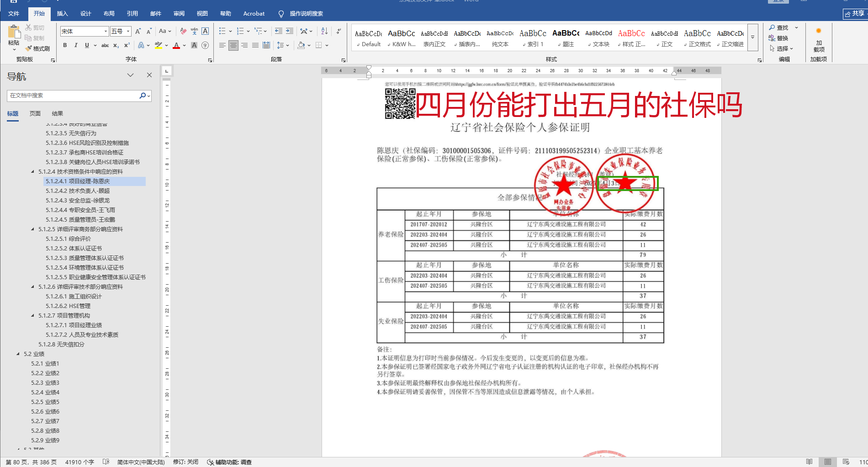This screenshot has height=467, width=868.
Task: Toggle strikethrough formatting
Action: point(105,45)
